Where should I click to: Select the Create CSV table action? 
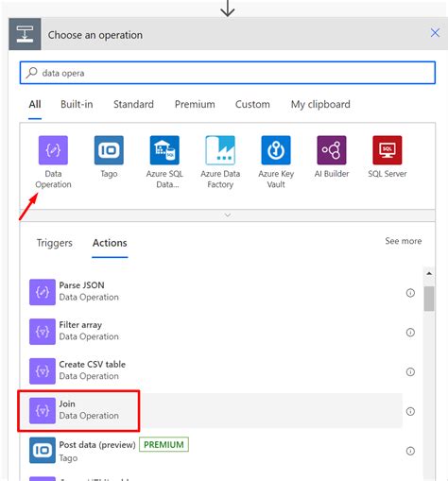pos(215,371)
